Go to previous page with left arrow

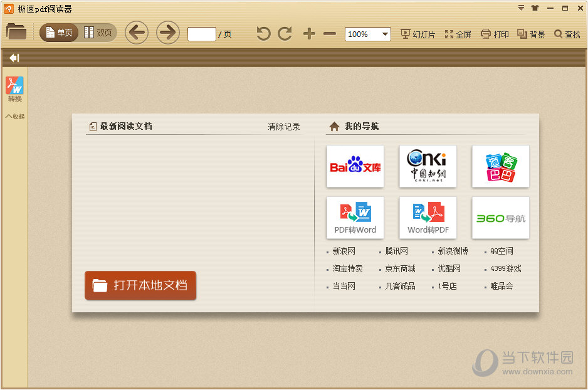137,33
